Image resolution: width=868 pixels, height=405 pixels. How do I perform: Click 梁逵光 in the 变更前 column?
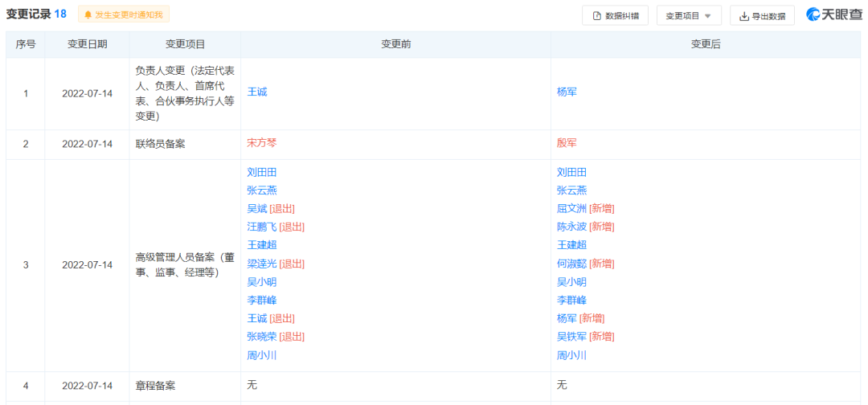click(262, 264)
